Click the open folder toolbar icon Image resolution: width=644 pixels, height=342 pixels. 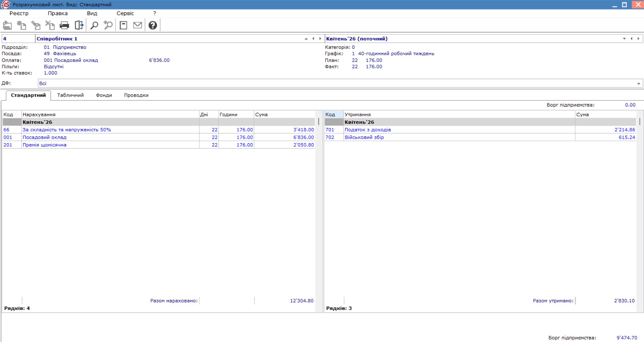pos(7,25)
